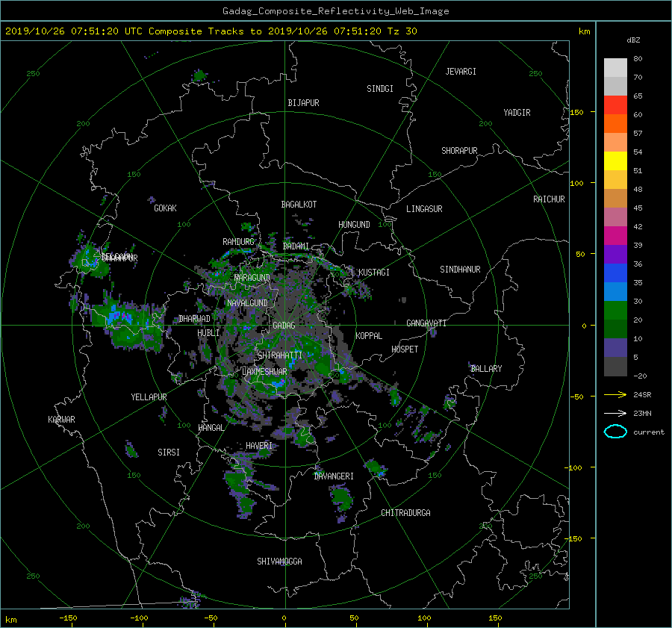Click the LINGASUR location label
Image resolution: width=672 pixels, height=628 pixels.
[424, 209]
